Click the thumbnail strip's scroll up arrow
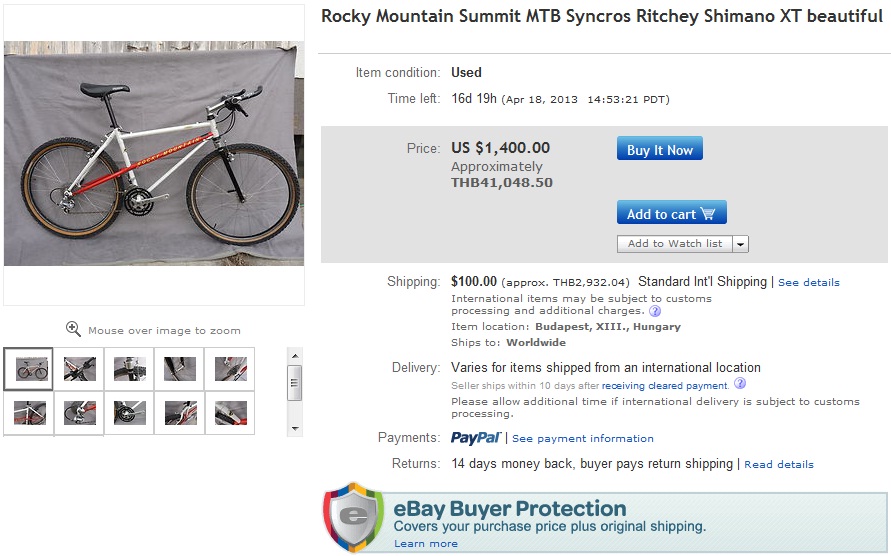 point(295,355)
